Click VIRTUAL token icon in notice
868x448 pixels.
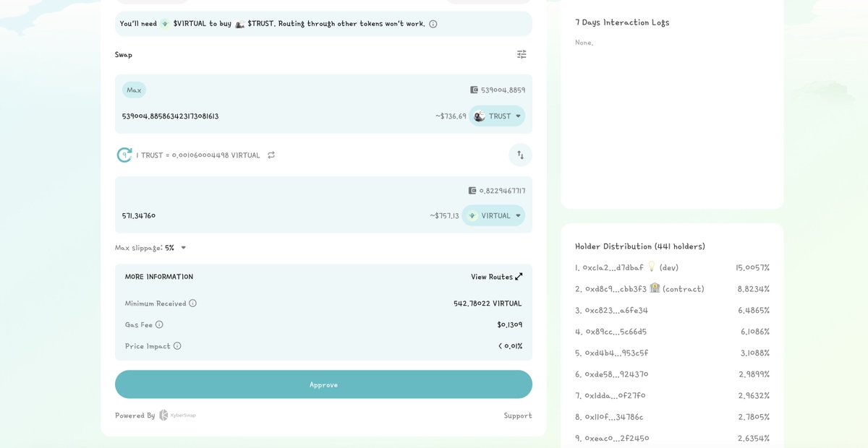(165, 24)
